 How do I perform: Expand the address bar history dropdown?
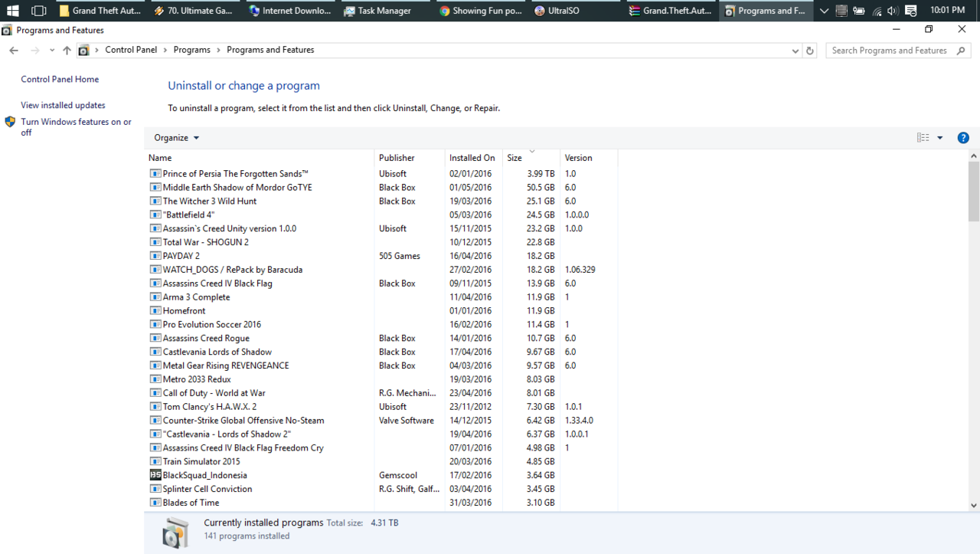[795, 51]
